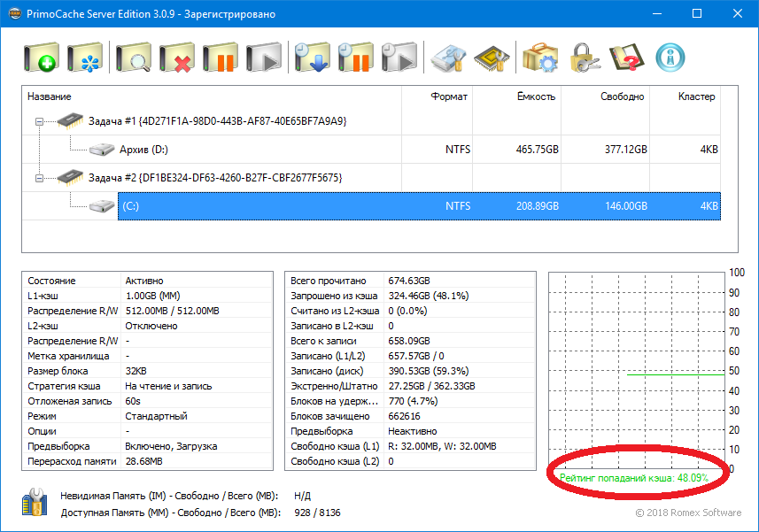Click the Предвыборка value Включено, Загрузка
Screen dimensions: 759x532
coord(171,446)
